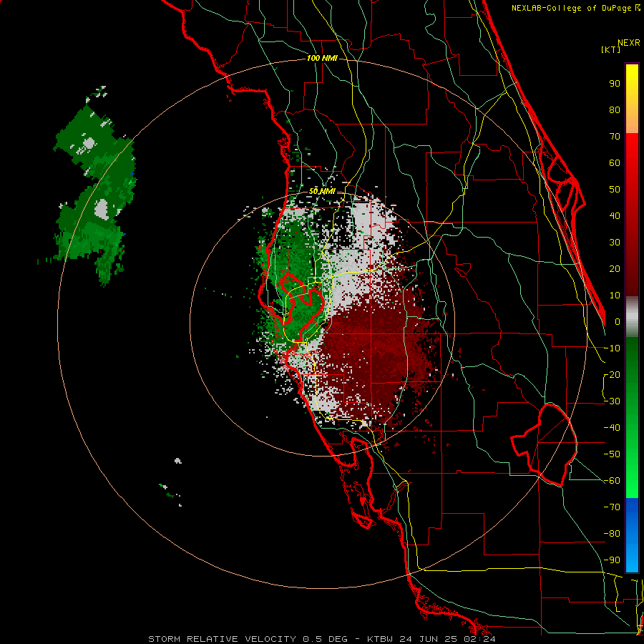Image resolution: width=644 pixels, height=644 pixels.
Task: Click the -50 value on velocity scale
Action: click(x=612, y=454)
